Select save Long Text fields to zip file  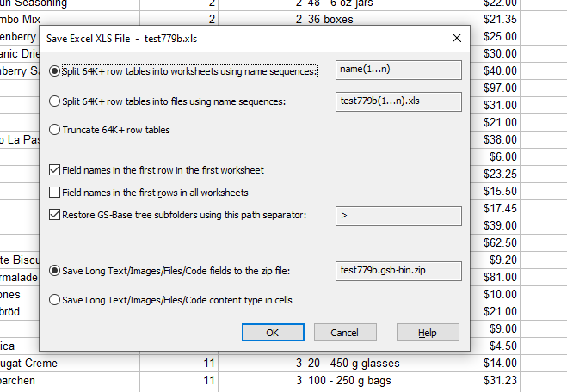click(56, 272)
